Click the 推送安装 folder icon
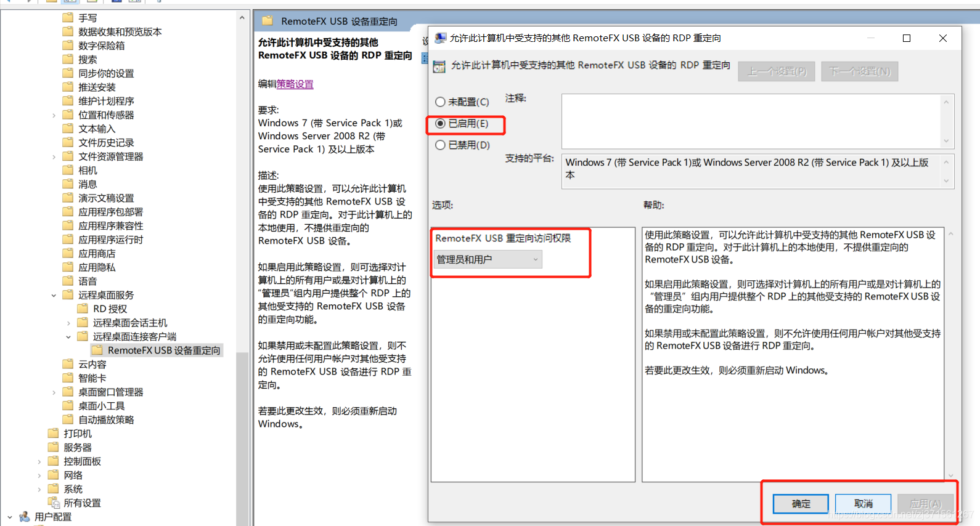This screenshot has height=526, width=980. [68, 87]
